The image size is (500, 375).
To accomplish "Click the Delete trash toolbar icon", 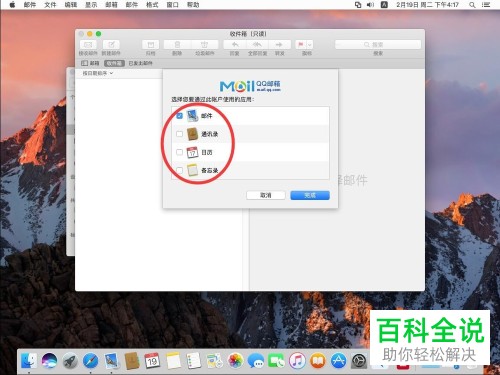I will [x=177, y=45].
